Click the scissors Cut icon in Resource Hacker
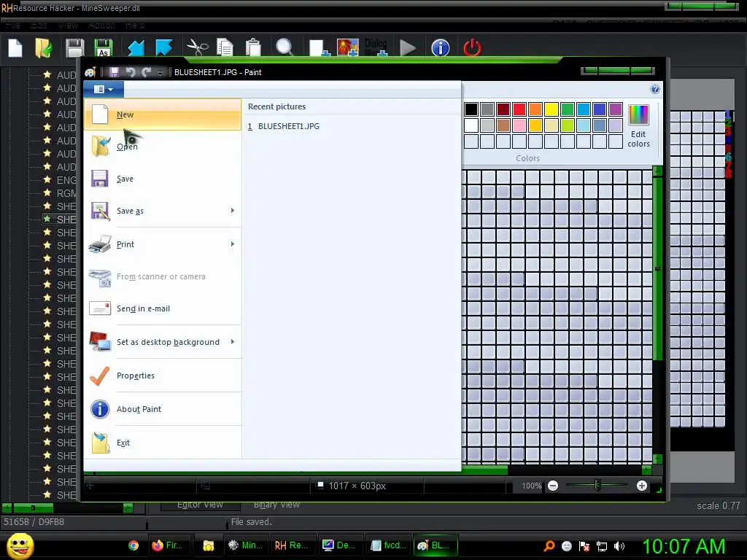Screen dimensions: 747x560 click(197, 47)
